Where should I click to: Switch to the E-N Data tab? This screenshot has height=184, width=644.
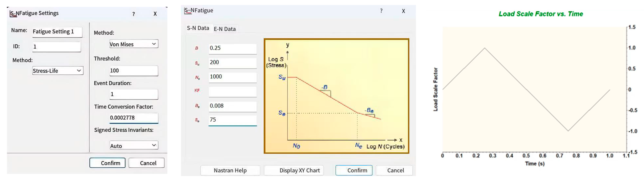click(x=224, y=29)
